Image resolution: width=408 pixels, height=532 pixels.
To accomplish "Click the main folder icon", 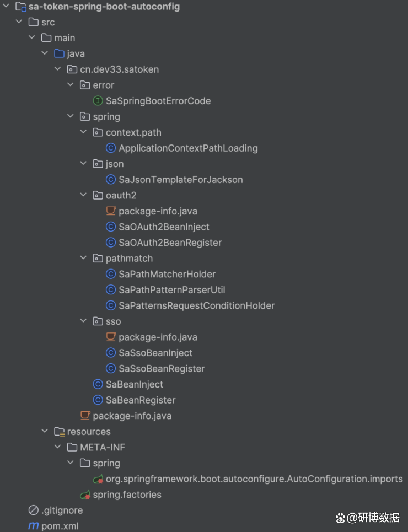I will point(46,37).
